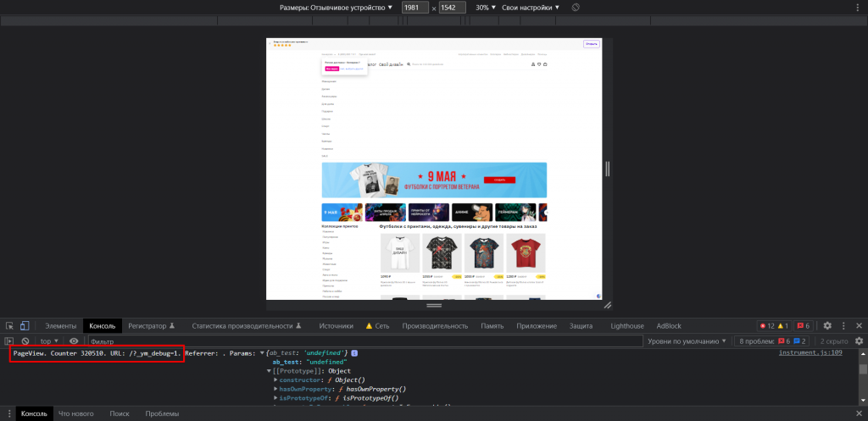Screen dimensions: 868x421
Task: Click the favorites heart icon on webpage
Action: click(x=538, y=64)
